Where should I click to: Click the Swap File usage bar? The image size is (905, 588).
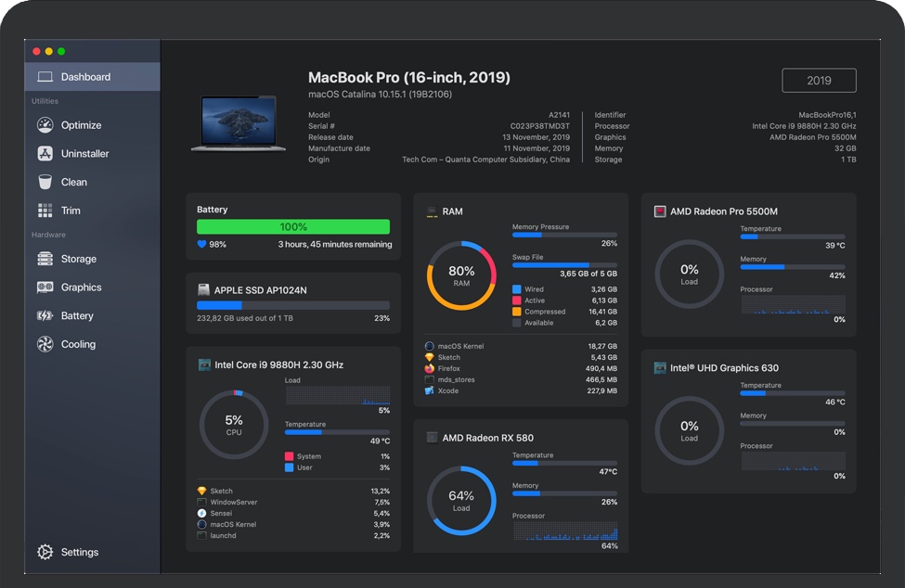(564, 265)
